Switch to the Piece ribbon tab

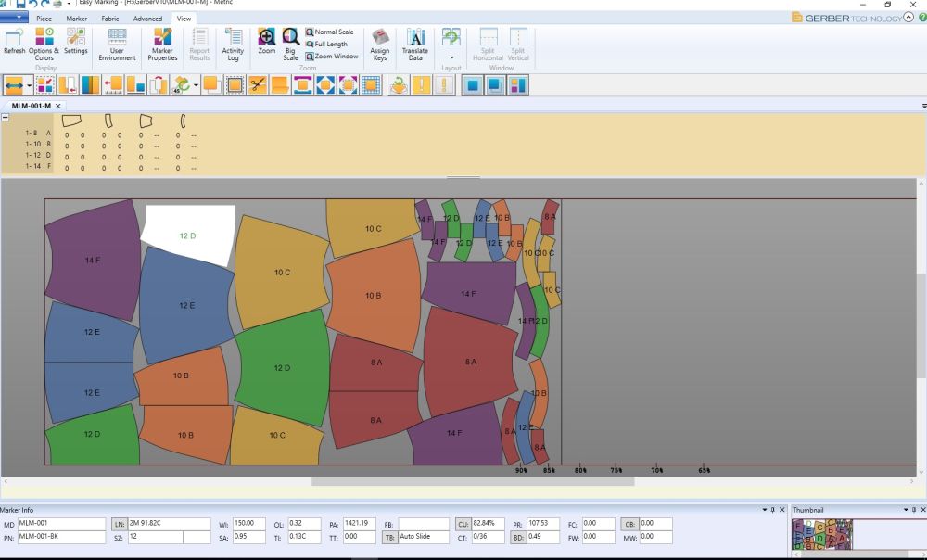[44, 19]
